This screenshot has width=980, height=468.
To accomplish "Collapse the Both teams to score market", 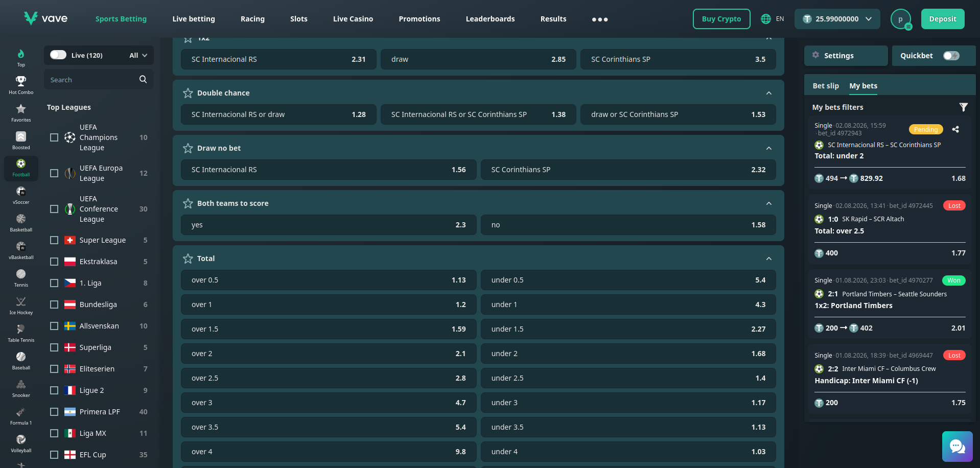I will 769,203.
